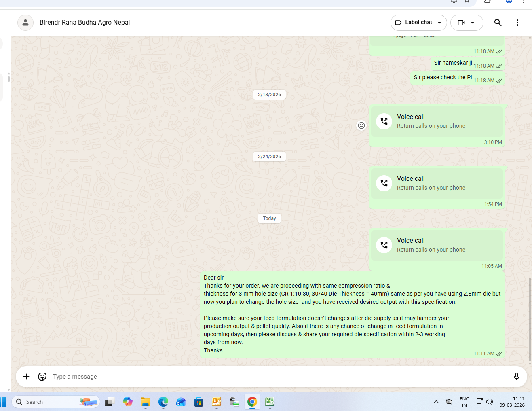Open contact info for Birendr Rana Budha
Image resolution: width=532 pixels, height=411 pixels.
pos(84,23)
